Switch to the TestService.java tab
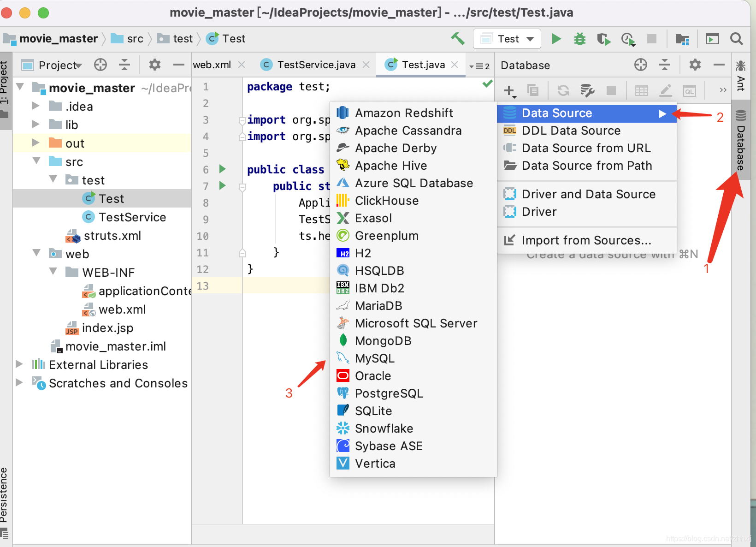Screen dimensions: 756x547 pos(316,65)
